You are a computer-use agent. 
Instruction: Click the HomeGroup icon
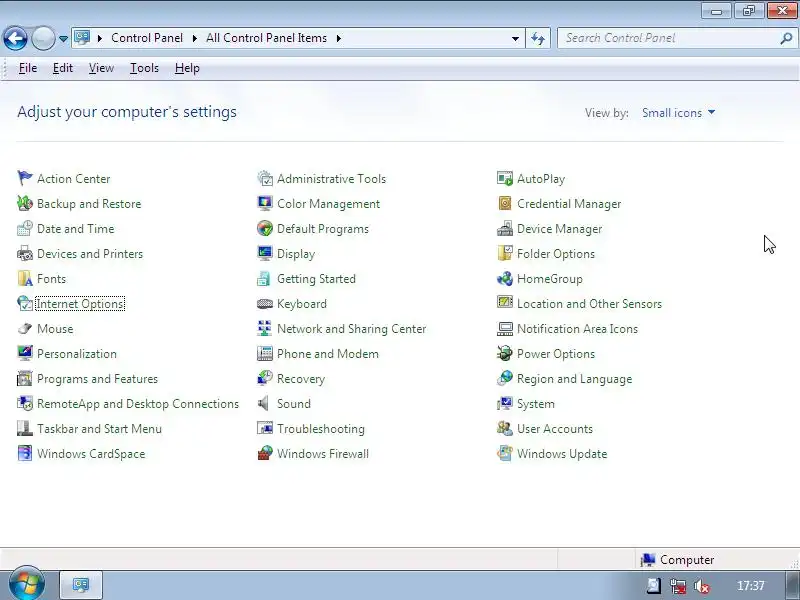(505, 278)
